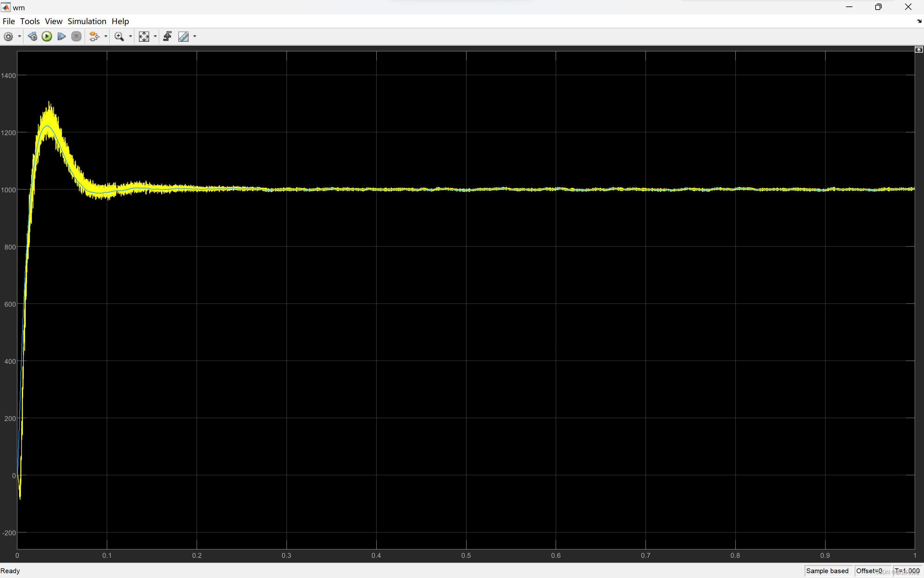Image resolution: width=924 pixels, height=578 pixels.
Task: Click the 'T=1.000' status bar entry
Action: (x=907, y=571)
